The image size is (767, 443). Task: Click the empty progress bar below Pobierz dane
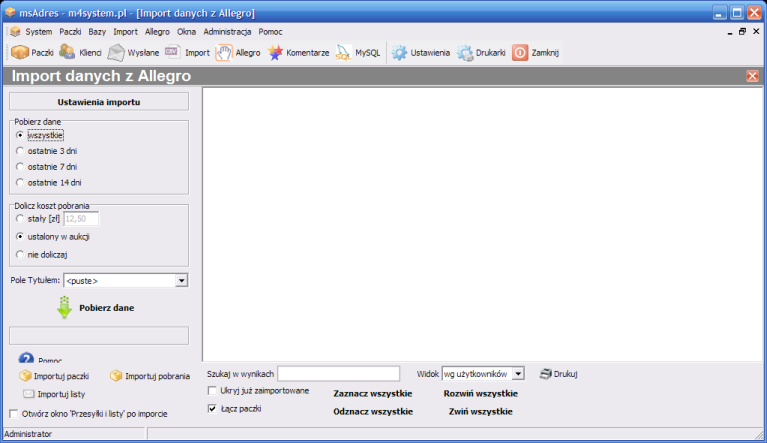pos(99,336)
